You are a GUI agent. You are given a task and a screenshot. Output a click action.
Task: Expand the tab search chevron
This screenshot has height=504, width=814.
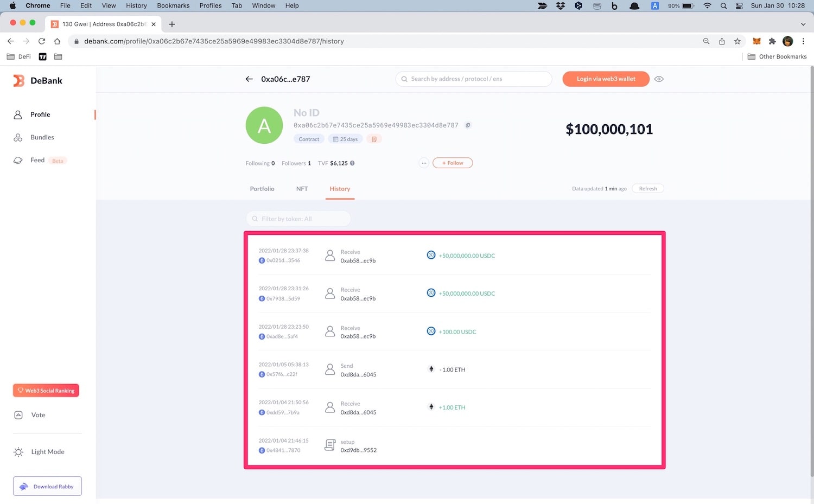803,24
